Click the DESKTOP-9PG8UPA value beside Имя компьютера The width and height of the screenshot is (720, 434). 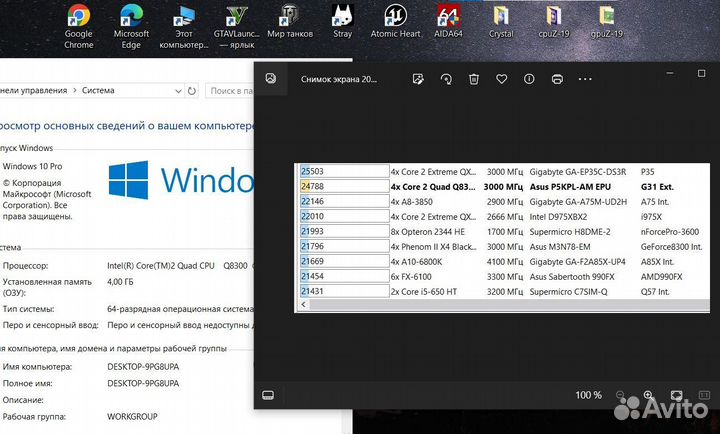tap(143, 367)
